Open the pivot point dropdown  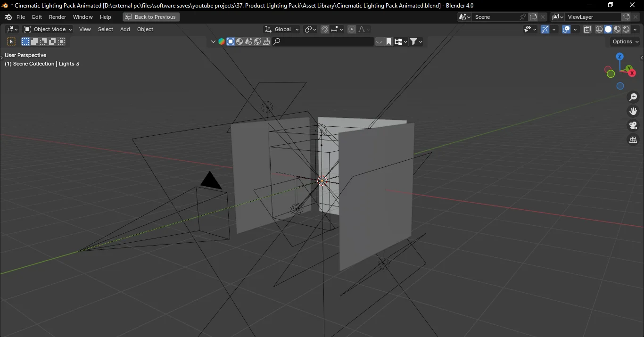click(310, 29)
